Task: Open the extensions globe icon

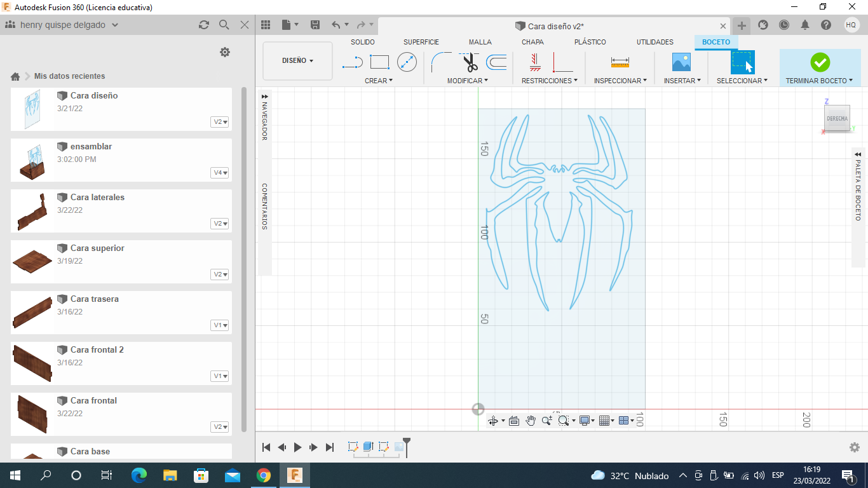Action: [763, 25]
